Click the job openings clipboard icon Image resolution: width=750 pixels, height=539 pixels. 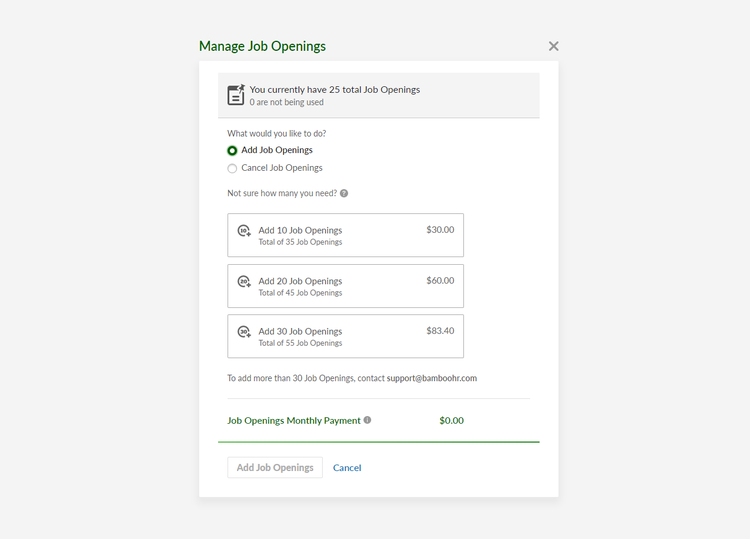236,95
